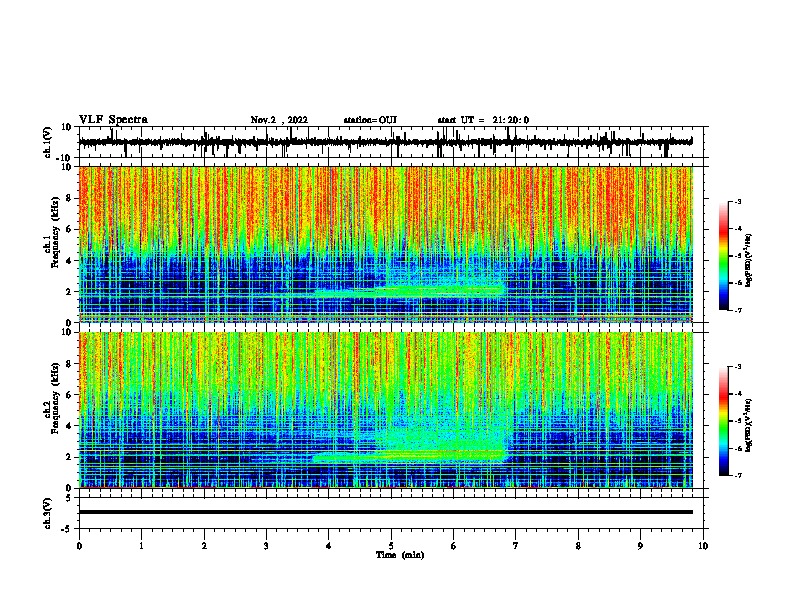Click the ch.1 log(PSD) color bar caption
This screenshot has width=792, height=612.
pyautogui.click(x=748, y=261)
